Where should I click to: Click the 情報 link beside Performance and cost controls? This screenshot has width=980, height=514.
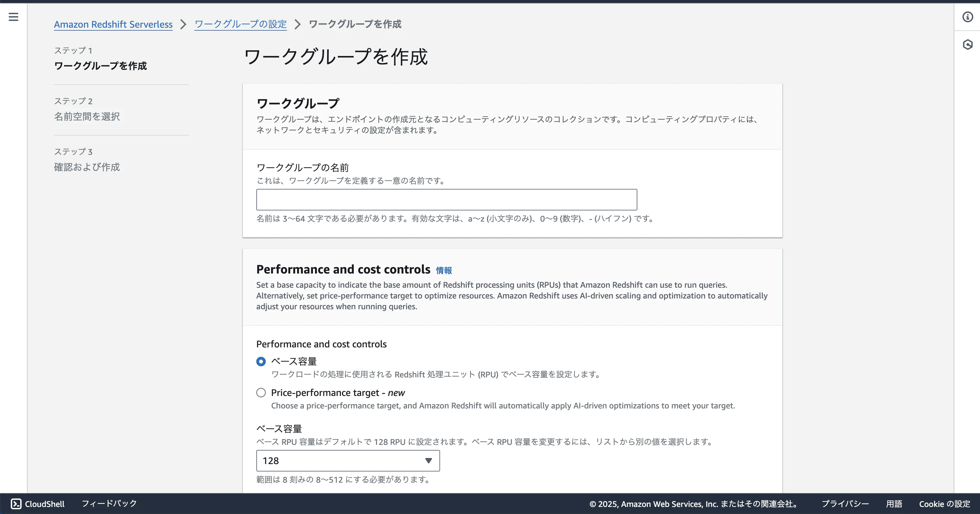444,270
